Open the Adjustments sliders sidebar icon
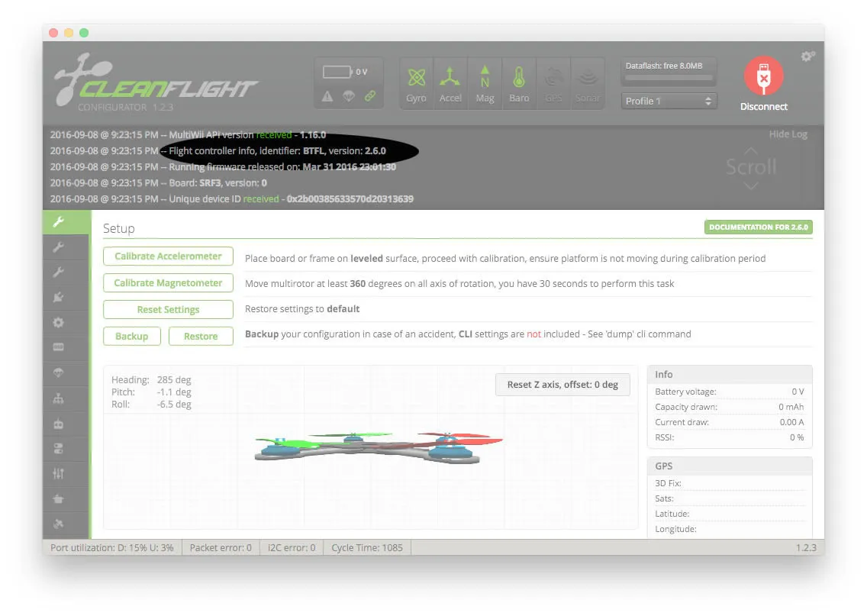This screenshot has width=867, height=616. tap(59, 474)
